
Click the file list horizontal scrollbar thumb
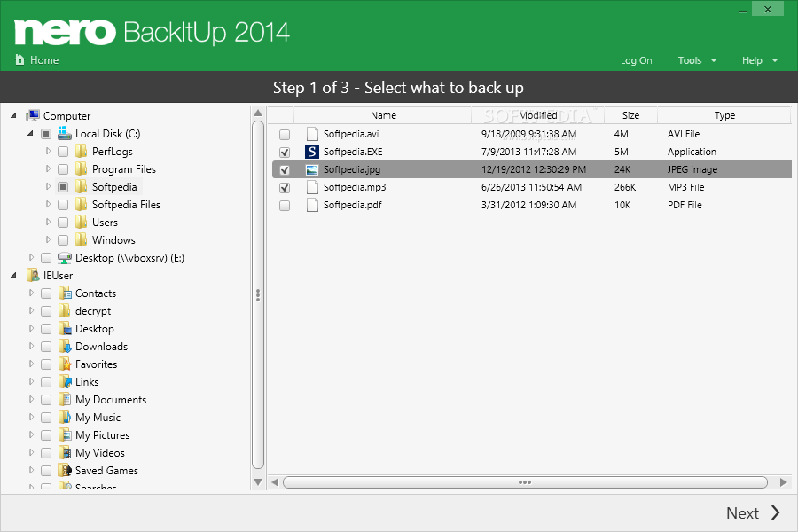click(525, 482)
